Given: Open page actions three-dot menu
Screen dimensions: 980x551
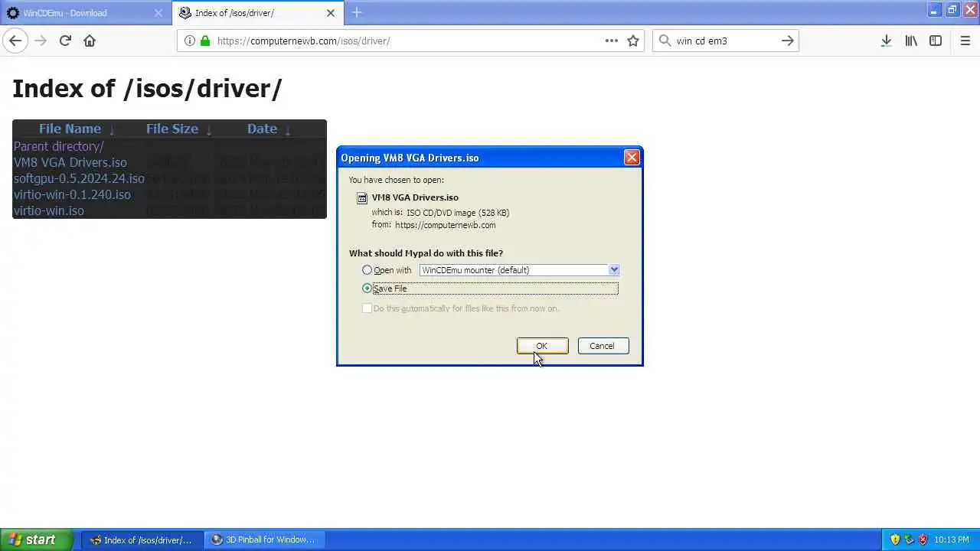Looking at the screenshot, I should 612,41.
